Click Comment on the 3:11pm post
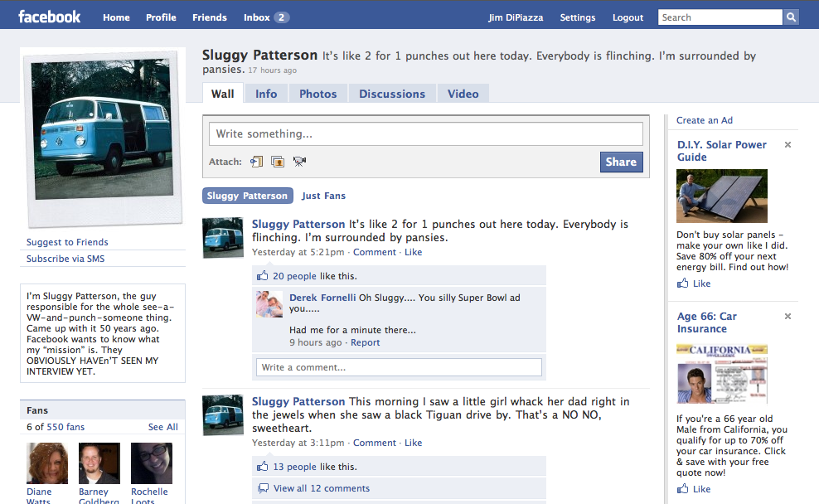The height and width of the screenshot is (504, 819). tap(375, 443)
